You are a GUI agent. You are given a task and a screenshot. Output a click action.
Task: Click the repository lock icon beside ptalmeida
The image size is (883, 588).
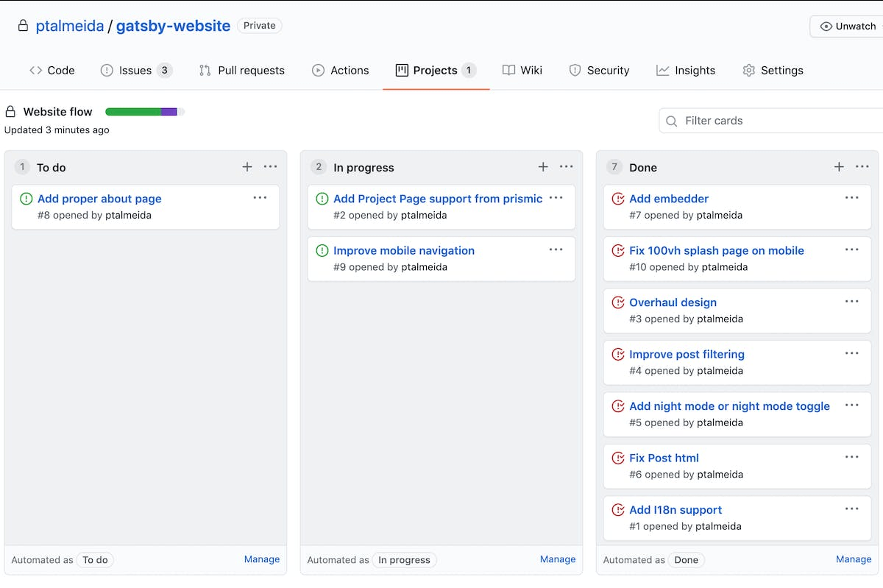(x=24, y=26)
